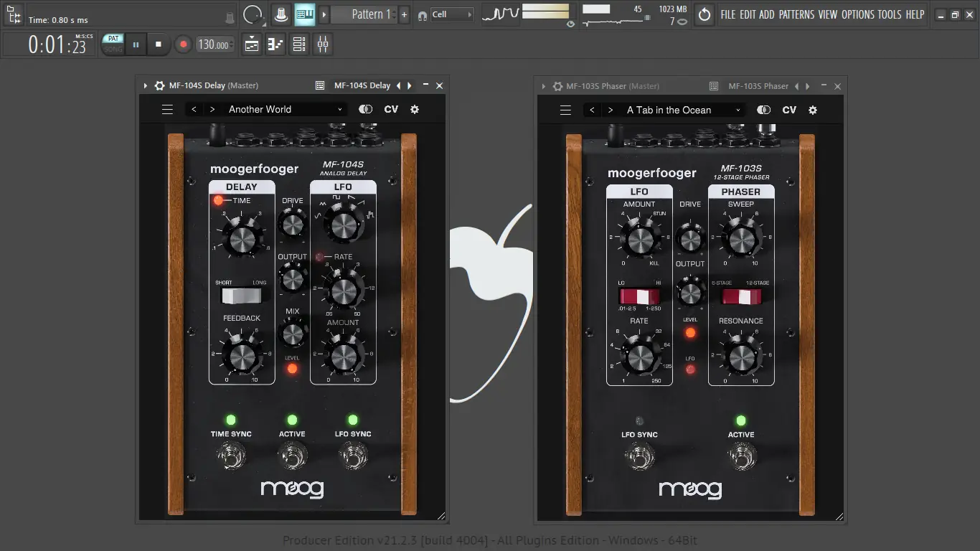Click the record button
This screenshot has width=980, height=551.
pos(183,44)
